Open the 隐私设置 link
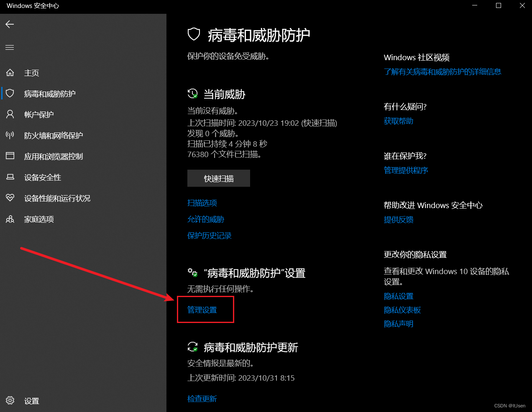 point(399,296)
